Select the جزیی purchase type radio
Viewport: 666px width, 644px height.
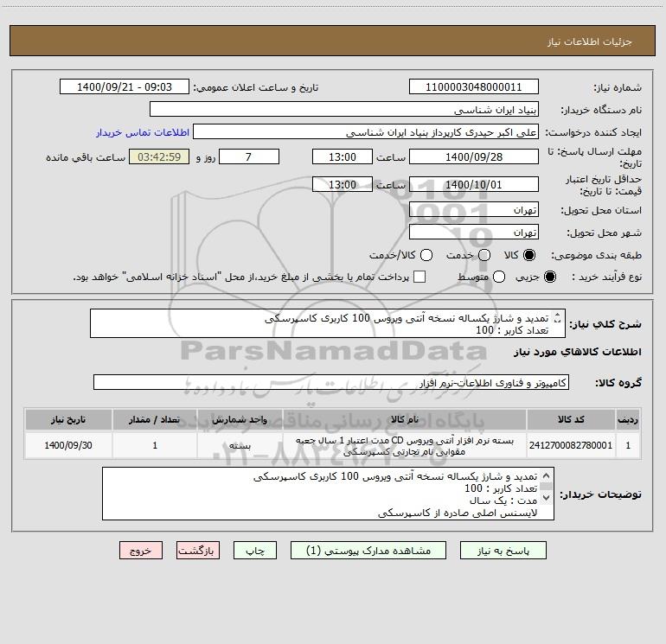click(x=549, y=277)
